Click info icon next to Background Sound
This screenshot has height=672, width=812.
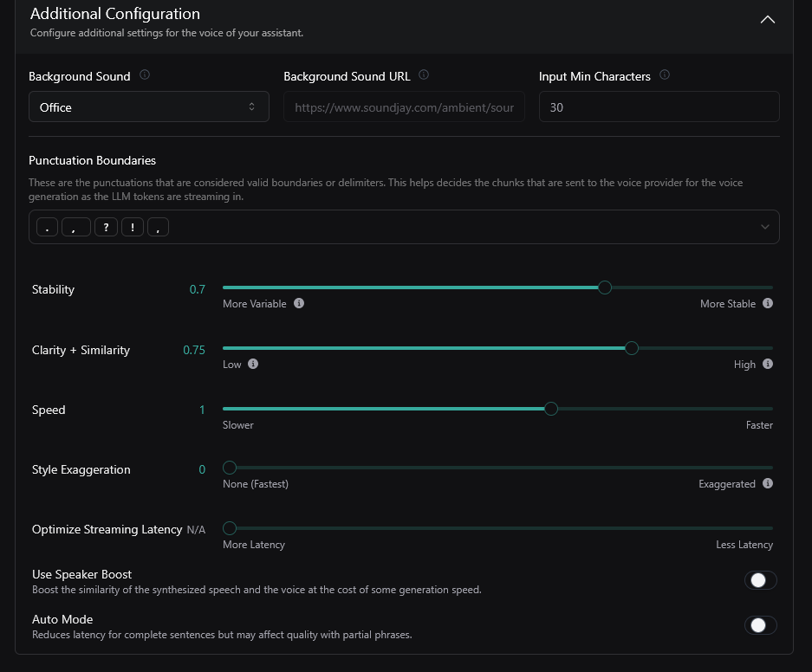tap(145, 75)
